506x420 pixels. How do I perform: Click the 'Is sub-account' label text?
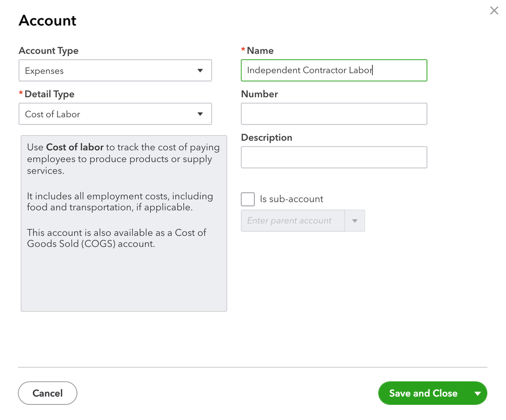[x=291, y=199]
